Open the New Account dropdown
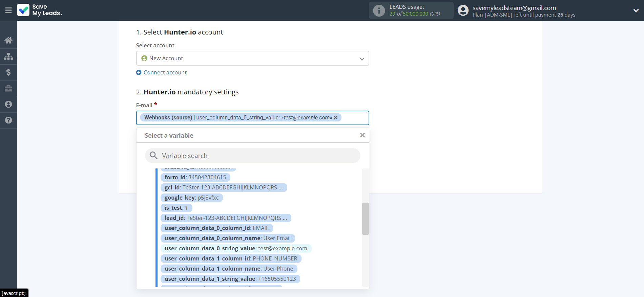Viewport: 644px width, 297px height. [x=252, y=58]
